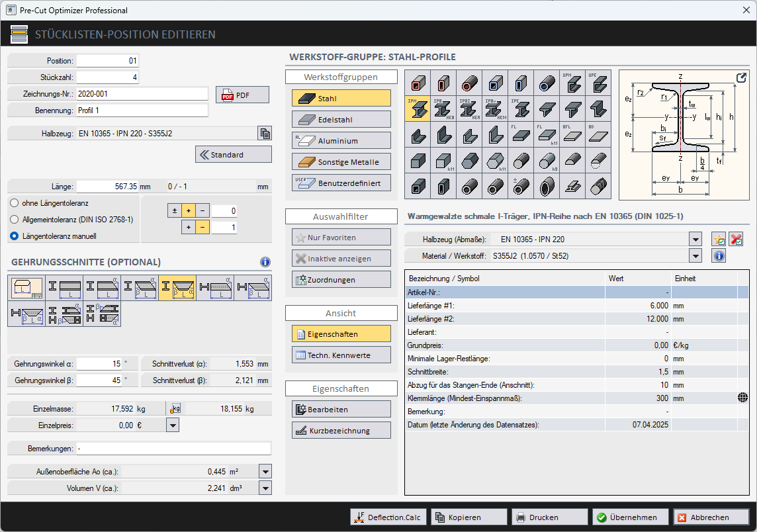Click the blue info icon beside Material/Werkstoff

tap(719, 256)
